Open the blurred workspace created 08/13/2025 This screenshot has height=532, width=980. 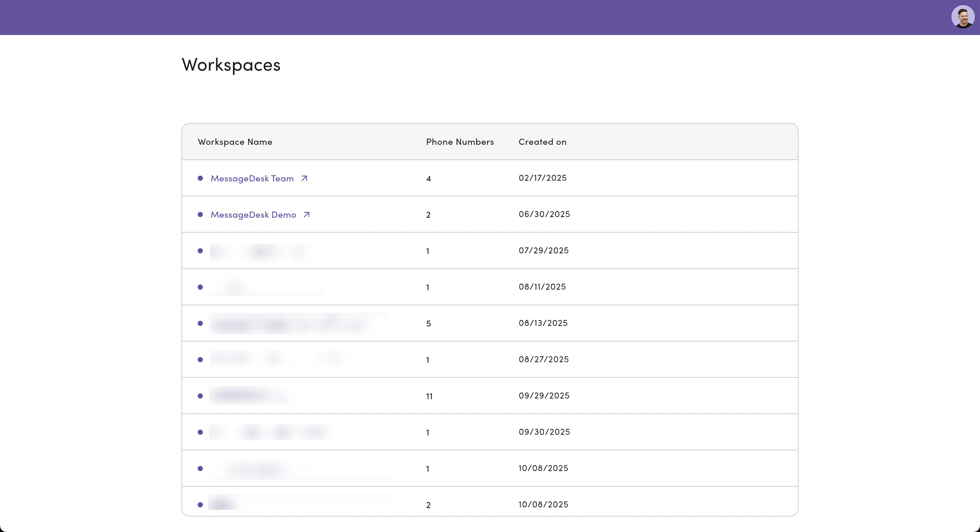[299, 324]
